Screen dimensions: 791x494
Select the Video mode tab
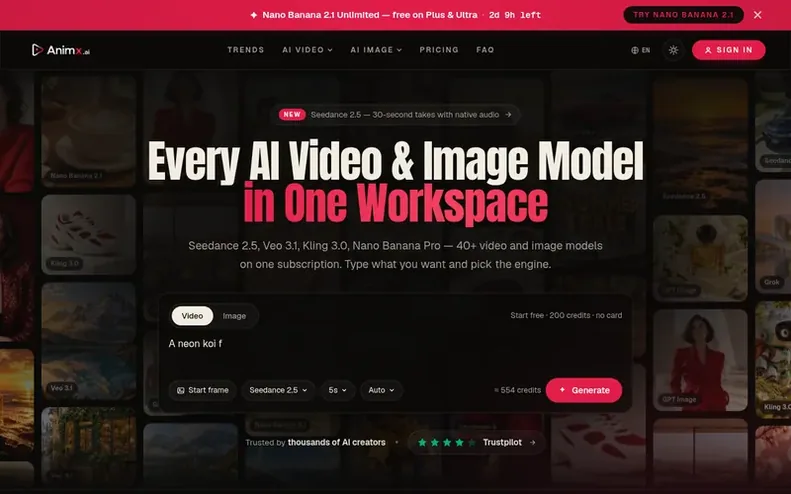[x=192, y=316]
